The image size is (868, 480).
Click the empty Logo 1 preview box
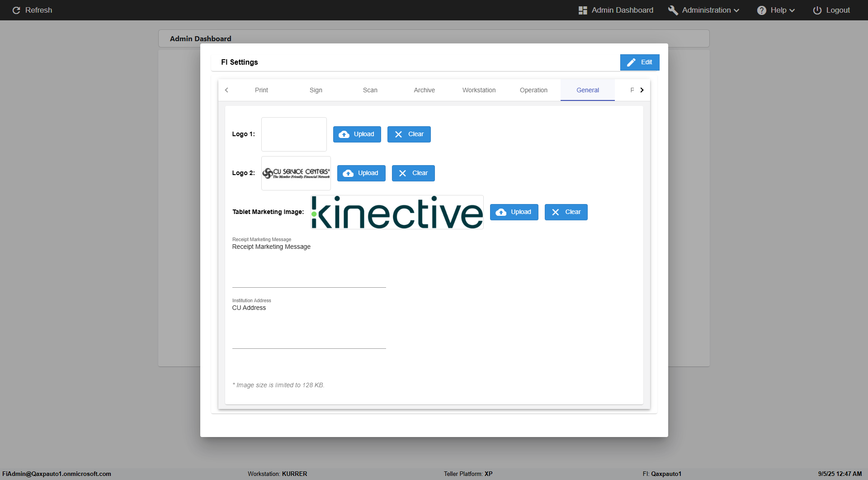pos(294,134)
